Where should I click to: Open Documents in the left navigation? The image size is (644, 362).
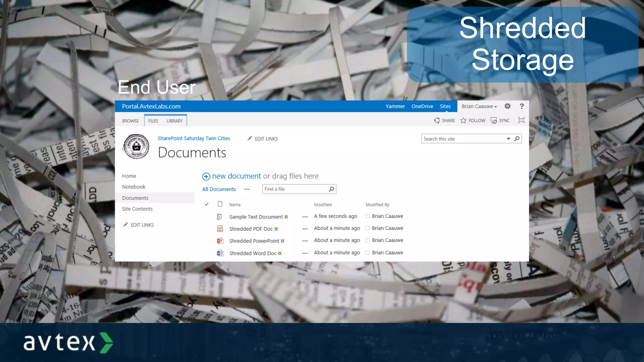click(x=135, y=198)
